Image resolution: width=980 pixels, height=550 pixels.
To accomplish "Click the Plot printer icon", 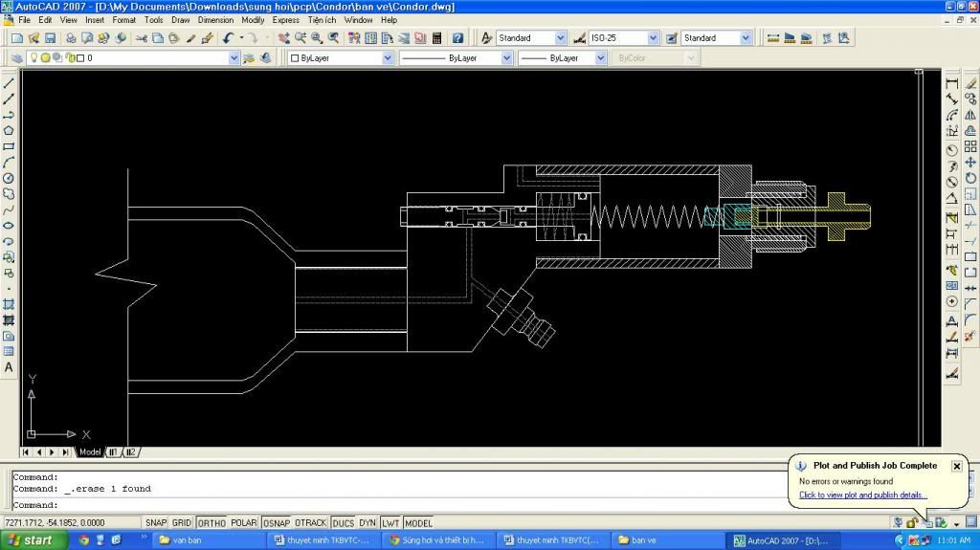I will [x=71, y=38].
